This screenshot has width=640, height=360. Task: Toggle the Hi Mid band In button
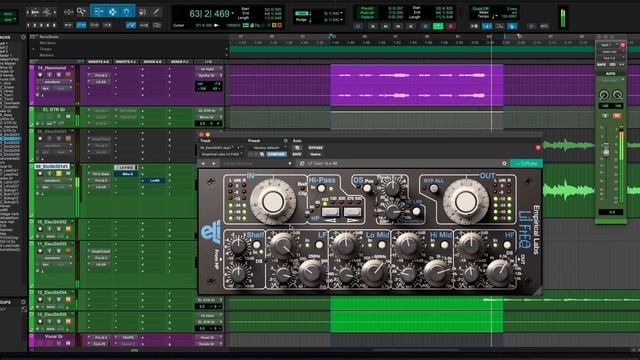click(x=444, y=245)
